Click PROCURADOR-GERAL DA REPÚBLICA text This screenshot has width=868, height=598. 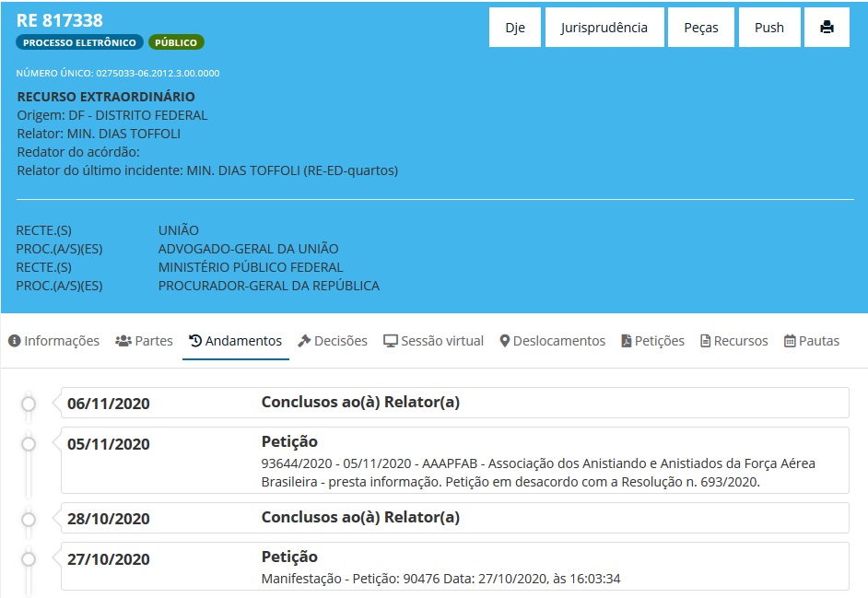pyautogui.click(x=269, y=286)
